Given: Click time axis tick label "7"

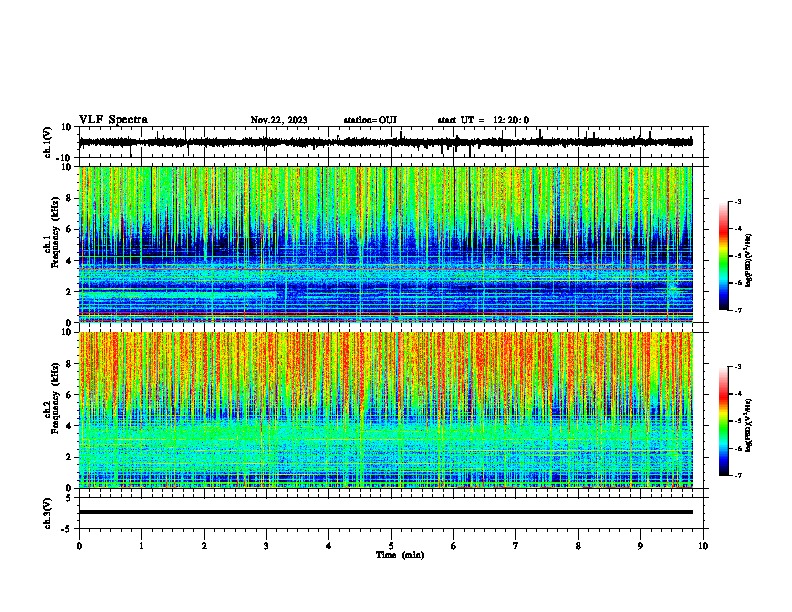Looking at the screenshot, I should [516, 546].
